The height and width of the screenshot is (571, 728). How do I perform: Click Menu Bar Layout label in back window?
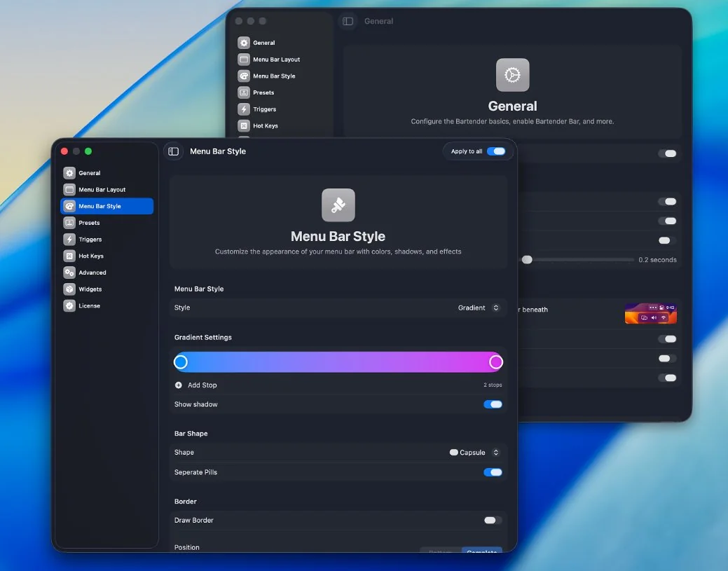tap(276, 60)
